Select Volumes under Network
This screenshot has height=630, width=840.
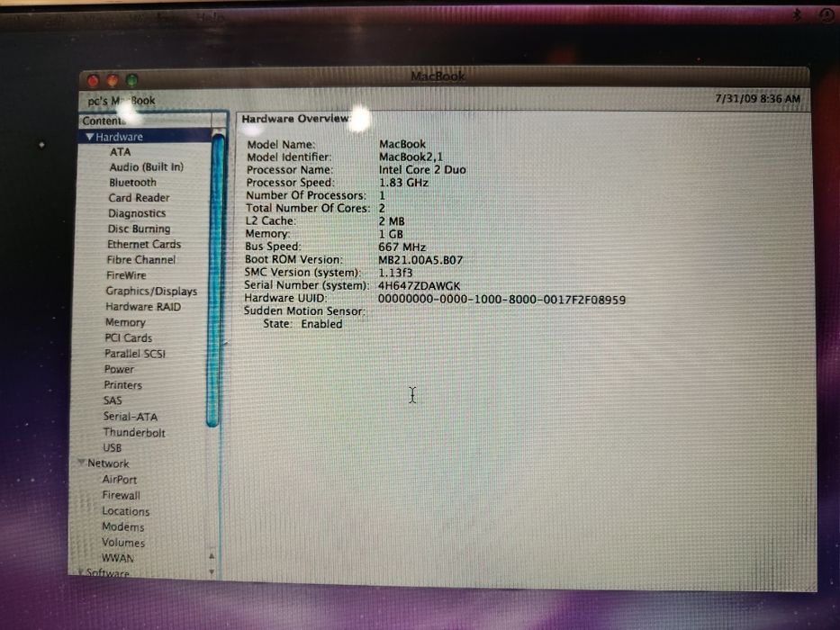coord(123,543)
